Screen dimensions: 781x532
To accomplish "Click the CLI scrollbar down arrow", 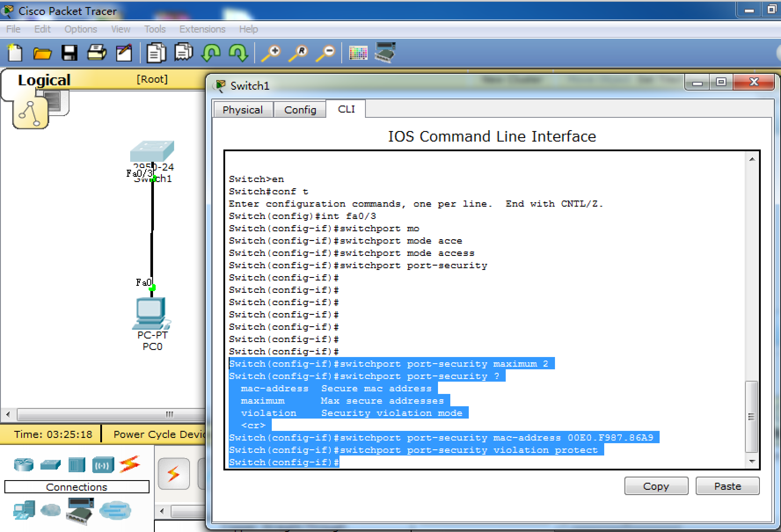I will click(752, 461).
